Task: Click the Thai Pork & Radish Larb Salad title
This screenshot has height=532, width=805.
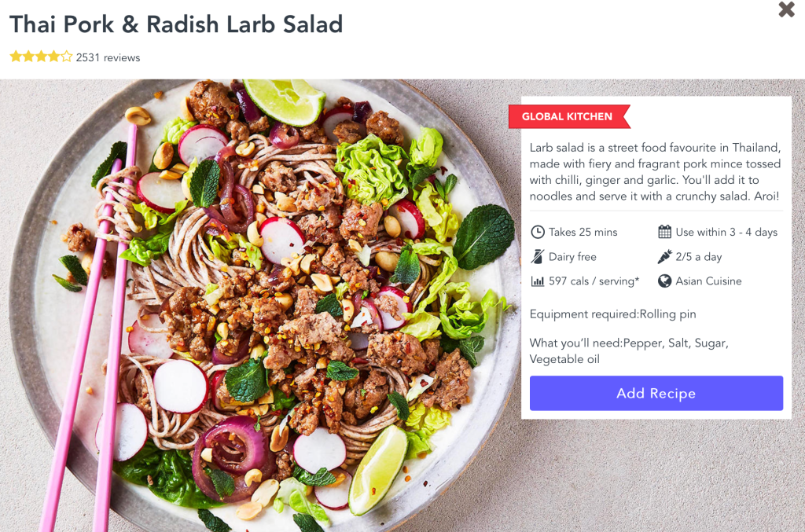Action: pyautogui.click(x=176, y=24)
